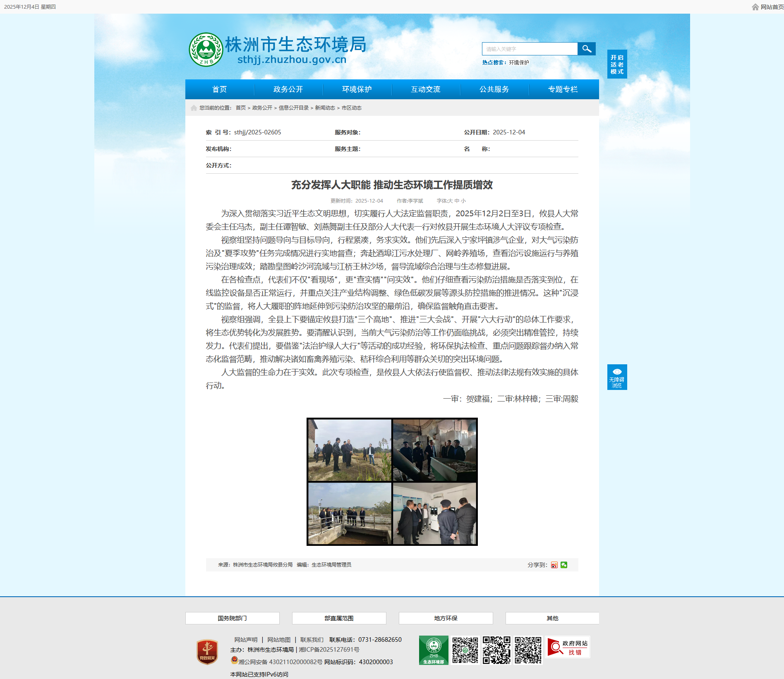The image size is (784, 679).
Task: Expand the 地方环保 links dropdown
Action: point(446,618)
